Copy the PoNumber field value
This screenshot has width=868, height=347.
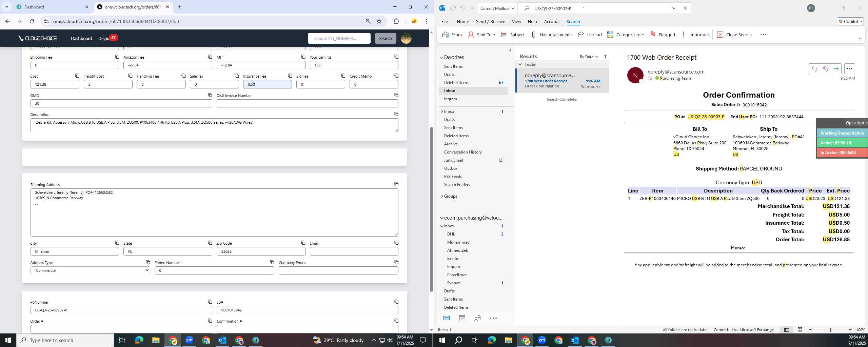[210, 302]
